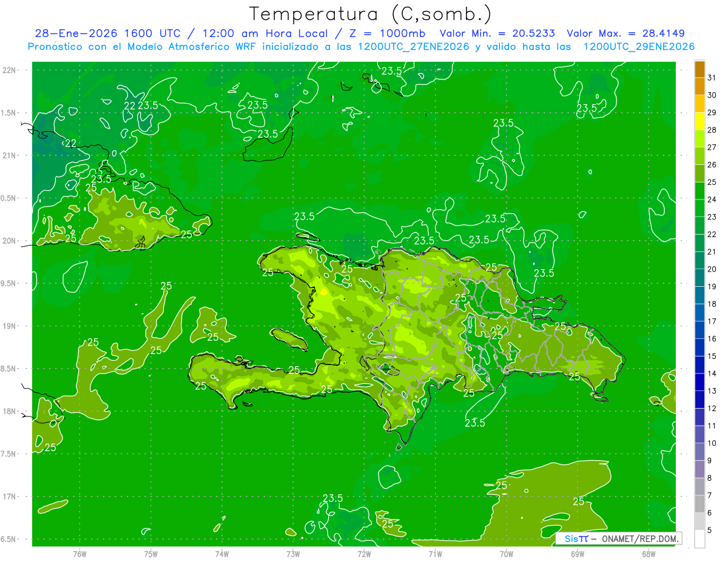Screen dimensions: 728x562
Task: Click the "Z = 1000mb" level text
Action: click(385, 33)
